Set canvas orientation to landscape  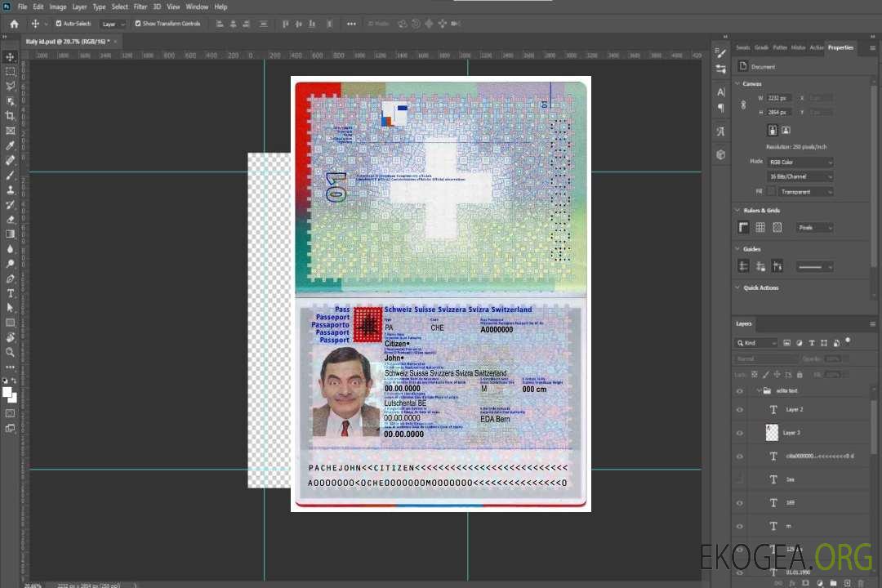786,131
